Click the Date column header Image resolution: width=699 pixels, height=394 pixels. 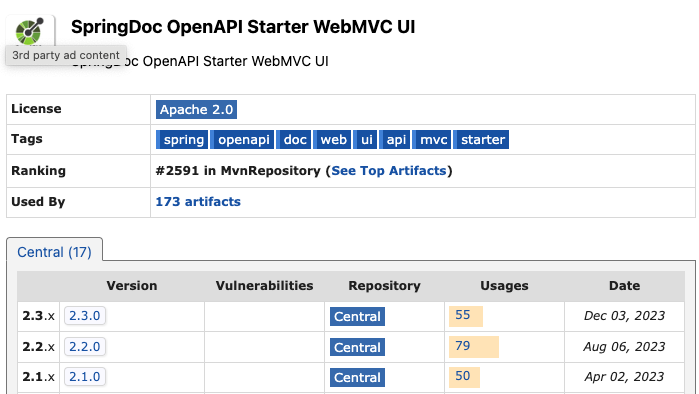(x=625, y=286)
